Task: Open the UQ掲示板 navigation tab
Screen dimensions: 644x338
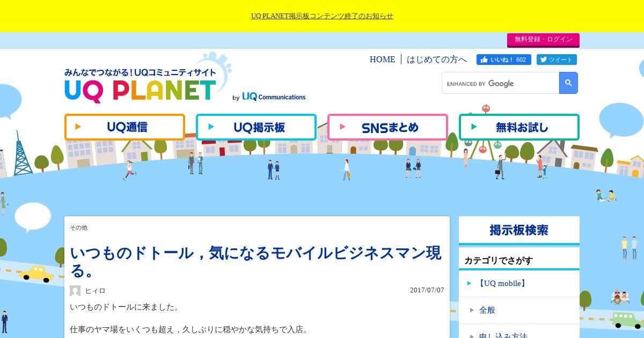Action: (256, 127)
